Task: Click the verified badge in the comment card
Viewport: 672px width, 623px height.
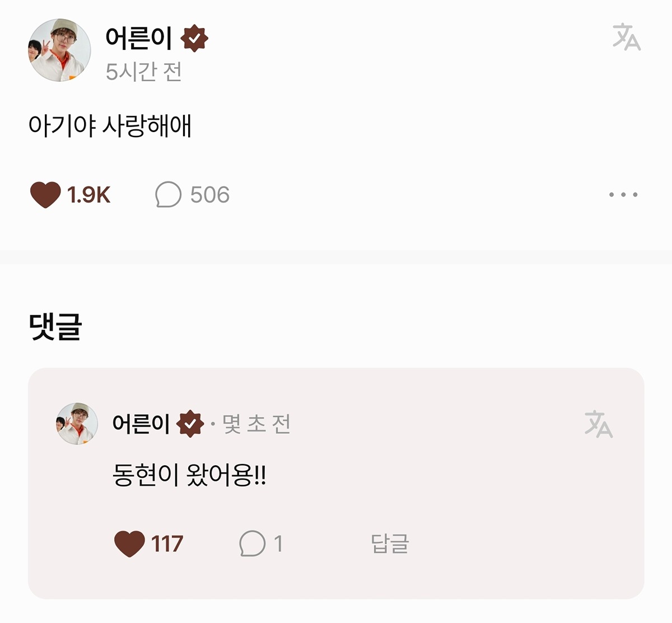Action: point(190,424)
